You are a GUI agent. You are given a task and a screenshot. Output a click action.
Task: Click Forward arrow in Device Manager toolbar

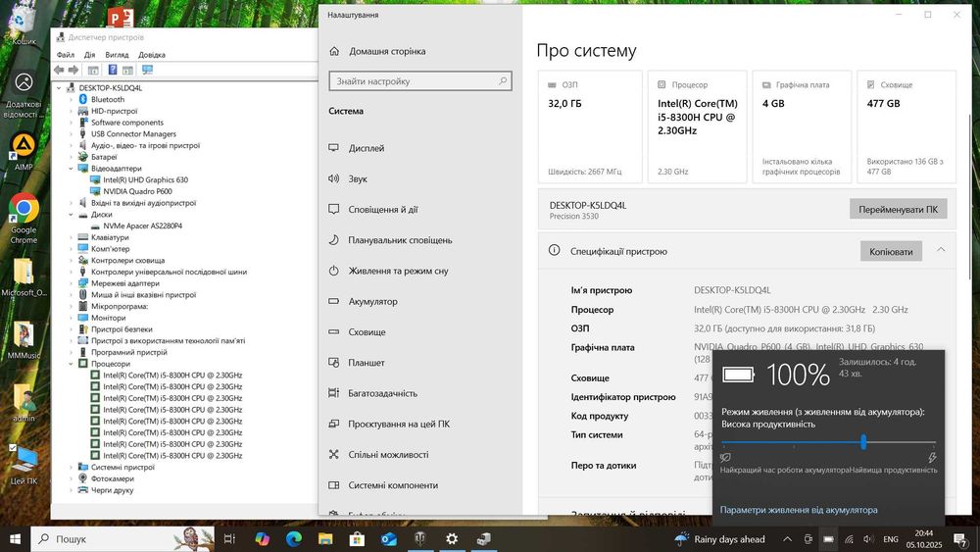[x=73, y=70]
